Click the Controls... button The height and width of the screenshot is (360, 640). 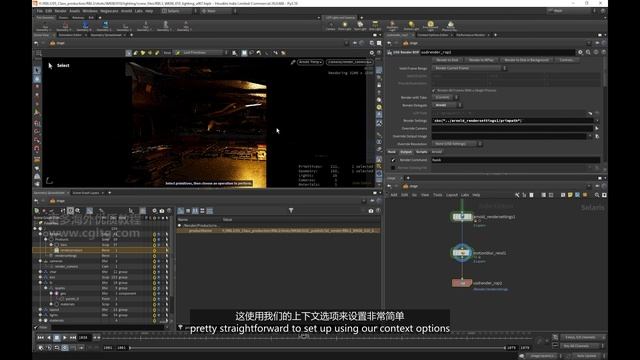pyautogui.click(x=567, y=60)
